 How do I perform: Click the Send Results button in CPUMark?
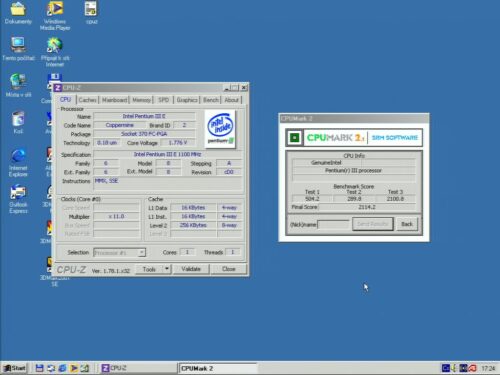[x=373, y=224]
